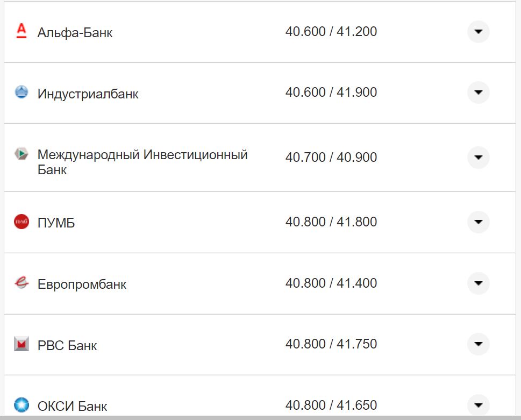
Task: Open the ПУМБ page link
Action: (x=55, y=222)
